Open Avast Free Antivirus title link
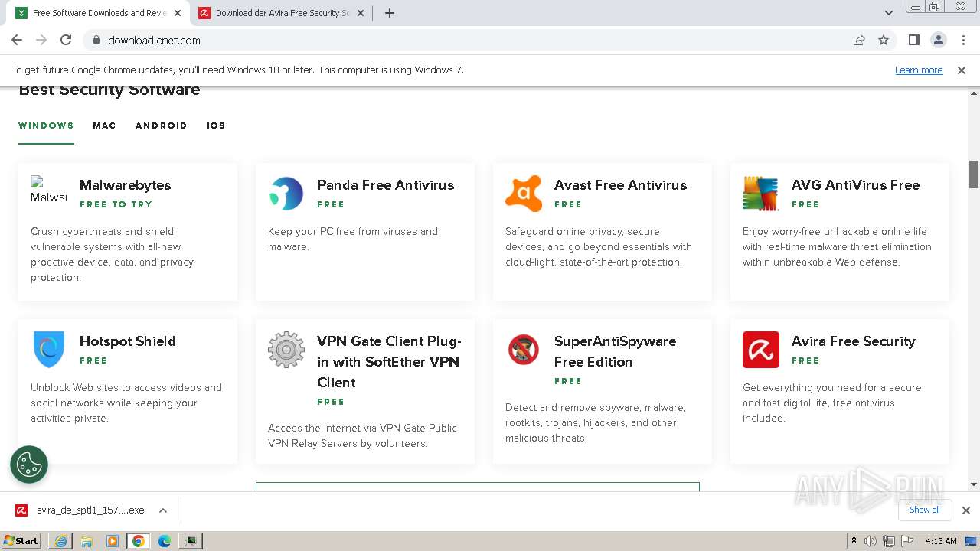 pos(620,185)
